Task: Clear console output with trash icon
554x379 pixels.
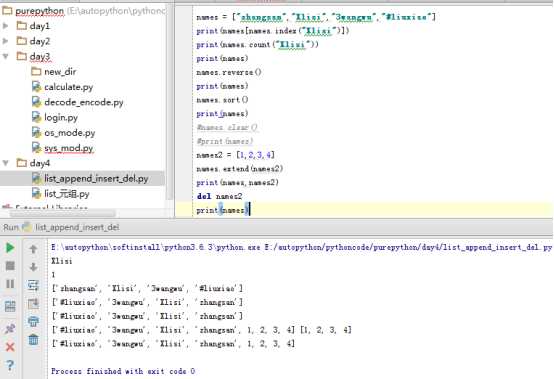Action: (33, 339)
